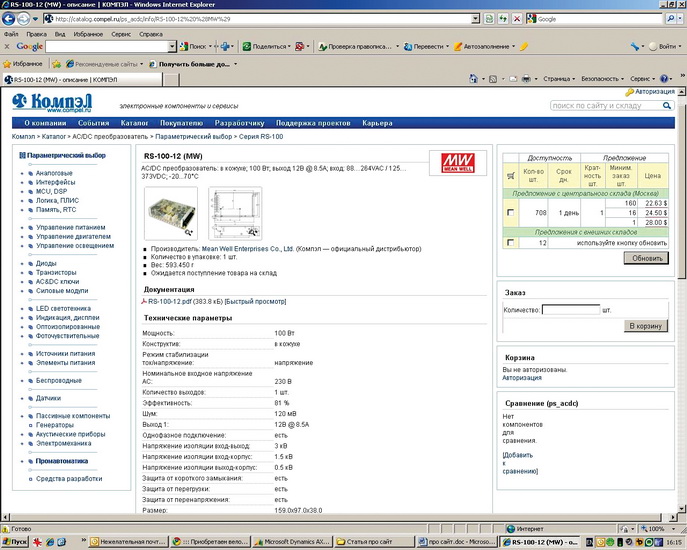Click the RSS feeds icon
The width and height of the screenshot is (687, 550).
coord(493,79)
